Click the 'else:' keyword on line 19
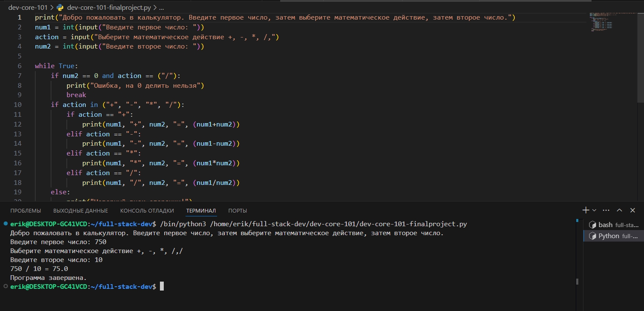644x311 pixels. point(61,192)
